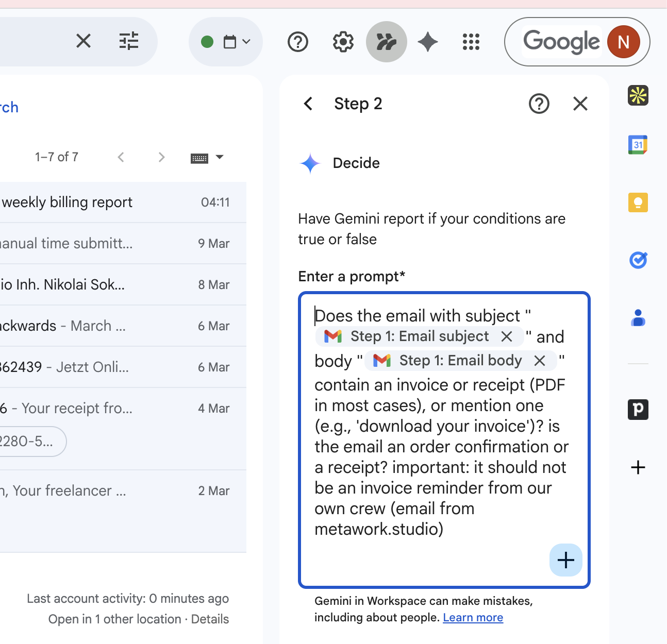Click the Workspace flows icon in toolbar
This screenshot has width=667, height=644.
386,42
